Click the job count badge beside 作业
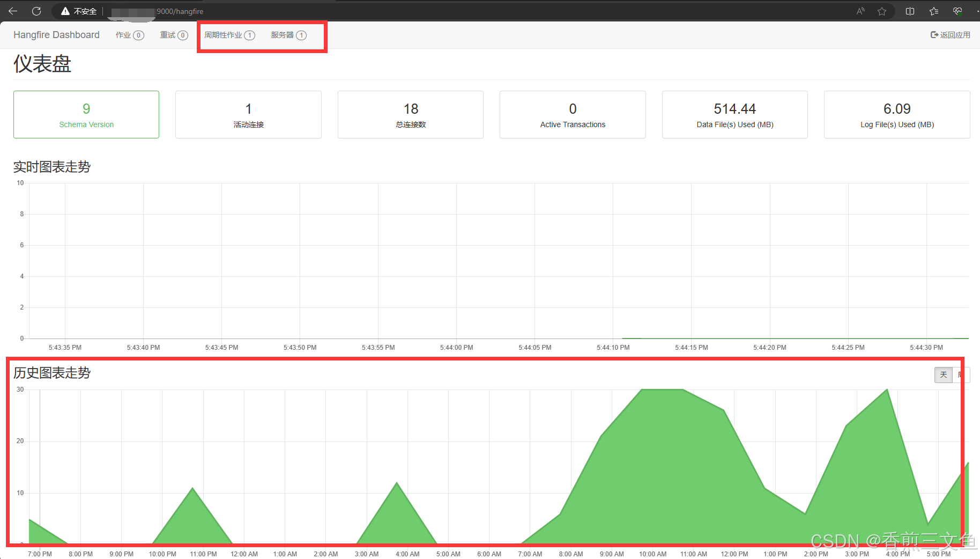980x559 pixels. pos(138,35)
